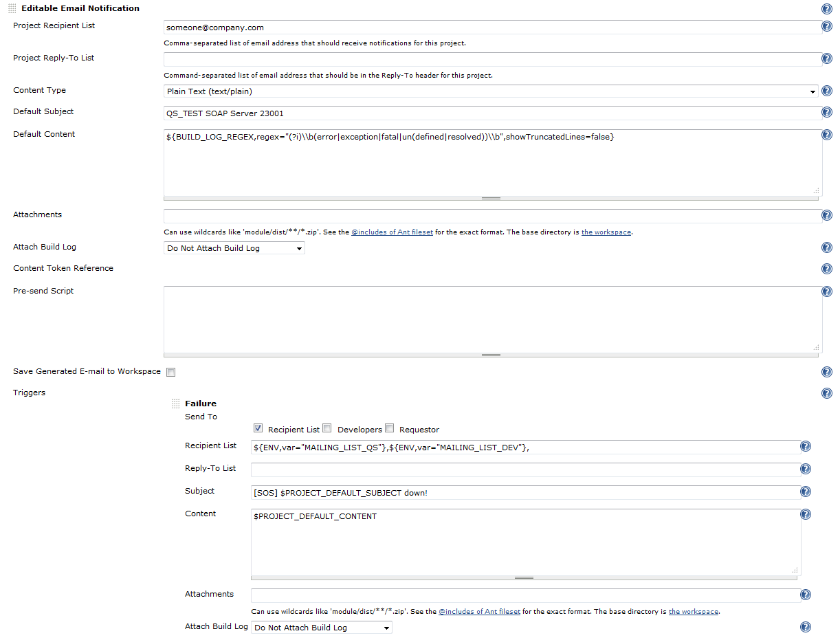Viewport: 840px width, 640px height.
Task: Click the Failure trigger drag handle
Action: [176, 404]
